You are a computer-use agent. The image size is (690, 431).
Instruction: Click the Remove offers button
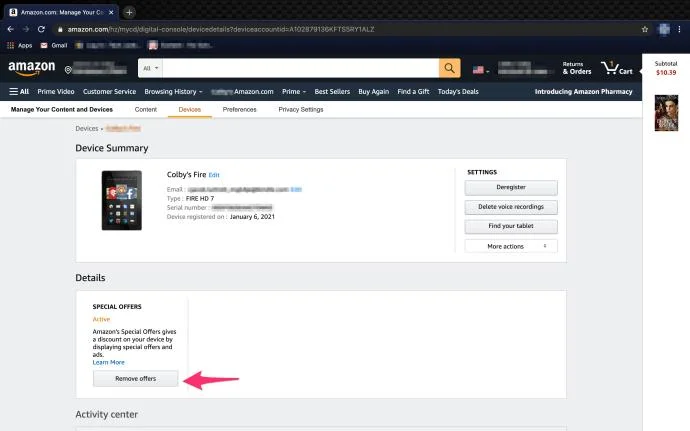(136, 379)
